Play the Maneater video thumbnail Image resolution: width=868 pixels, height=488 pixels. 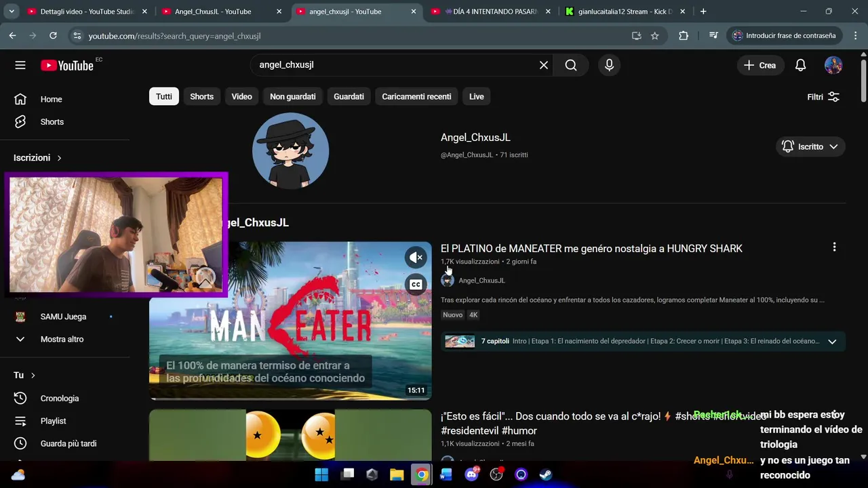tap(290, 321)
